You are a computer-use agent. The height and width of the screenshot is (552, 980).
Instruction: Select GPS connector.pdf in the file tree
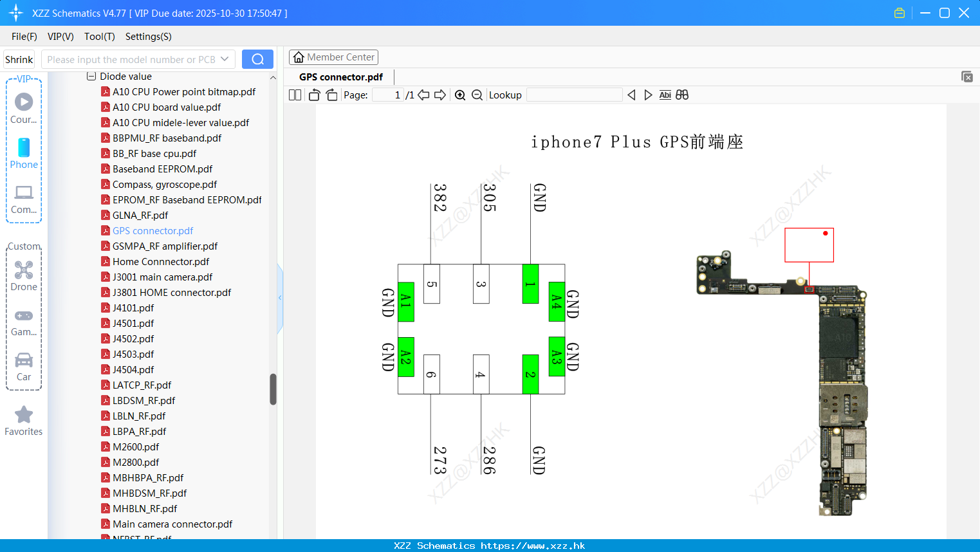pyautogui.click(x=153, y=231)
